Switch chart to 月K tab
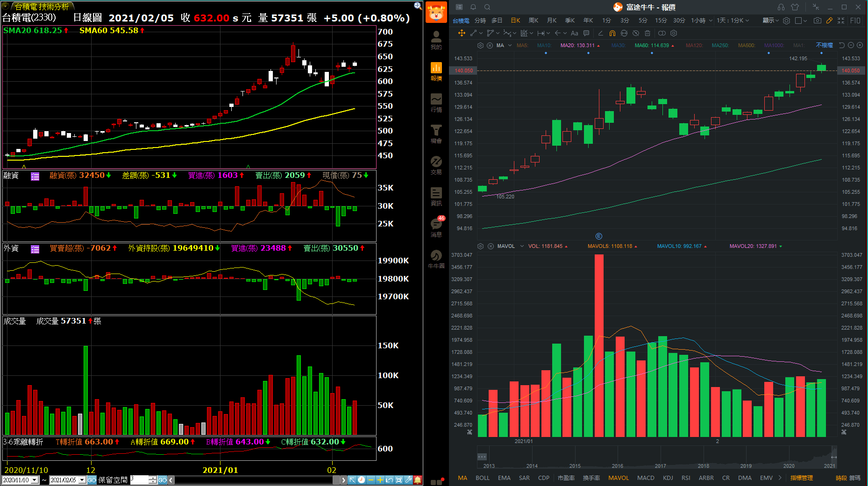Image resolution: width=868 pixels, height=486 pixels. click(552, 21)
